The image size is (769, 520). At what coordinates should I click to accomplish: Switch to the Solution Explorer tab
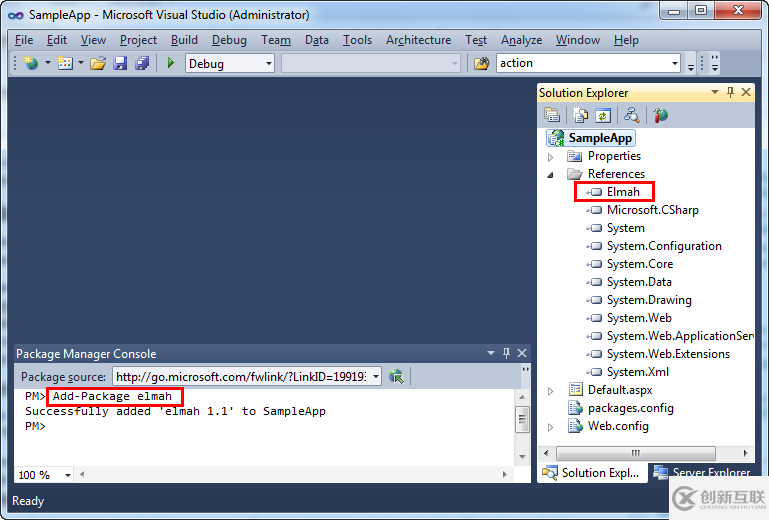pyautogui.click(x=592, y=472)
